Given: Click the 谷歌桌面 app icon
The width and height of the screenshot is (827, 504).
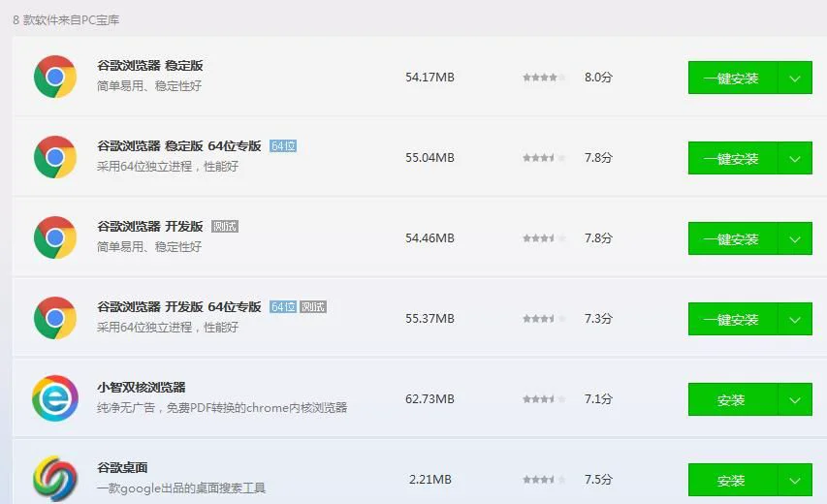Looking at the screenshot, I should point(55,479).
